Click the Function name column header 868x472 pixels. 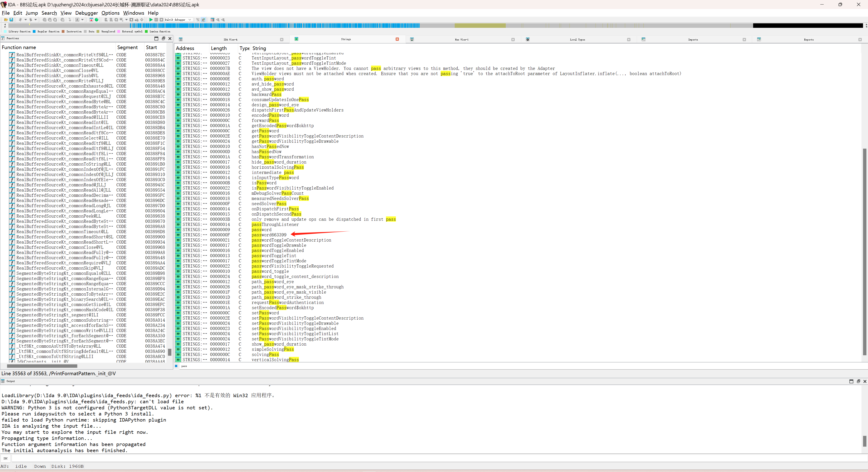pos(19,47)
